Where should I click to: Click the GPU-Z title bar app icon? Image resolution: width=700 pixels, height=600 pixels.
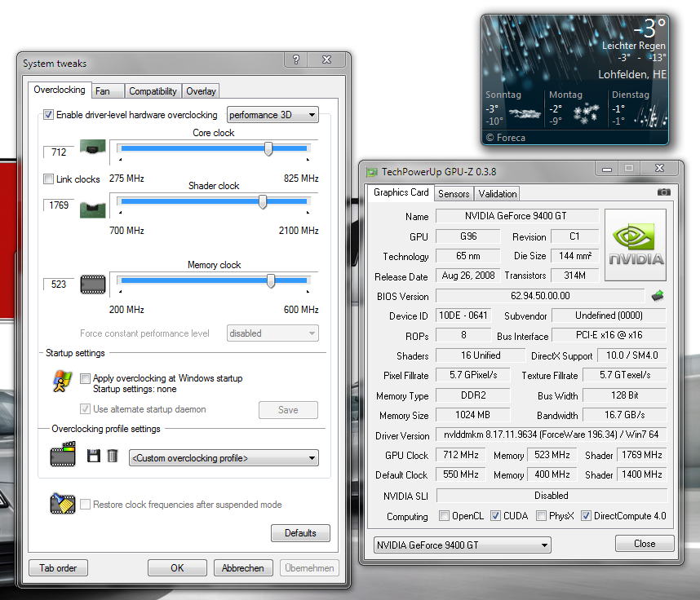pos(372,172)
